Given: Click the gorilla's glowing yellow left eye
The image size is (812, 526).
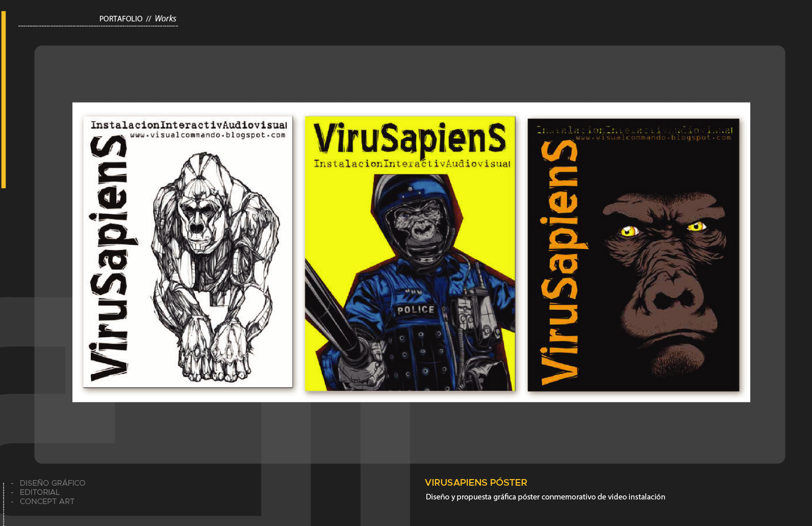Looking at the screenshot, I should coord(629,232).
